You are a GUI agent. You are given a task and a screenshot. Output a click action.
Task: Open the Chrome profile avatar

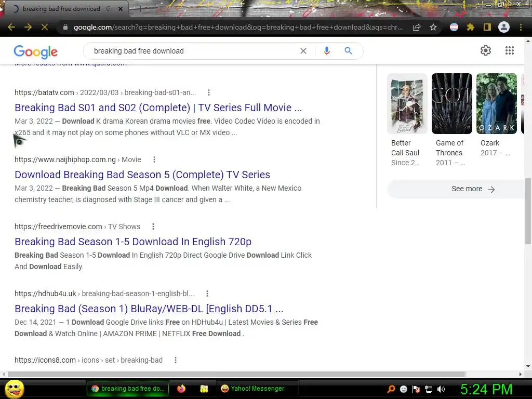coord(504,27)
